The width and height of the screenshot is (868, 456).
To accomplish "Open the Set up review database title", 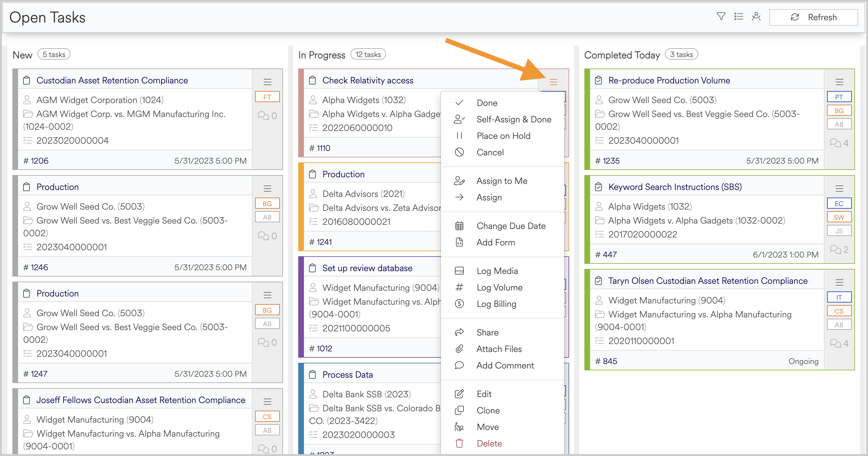I will click(x=367, y=268).
